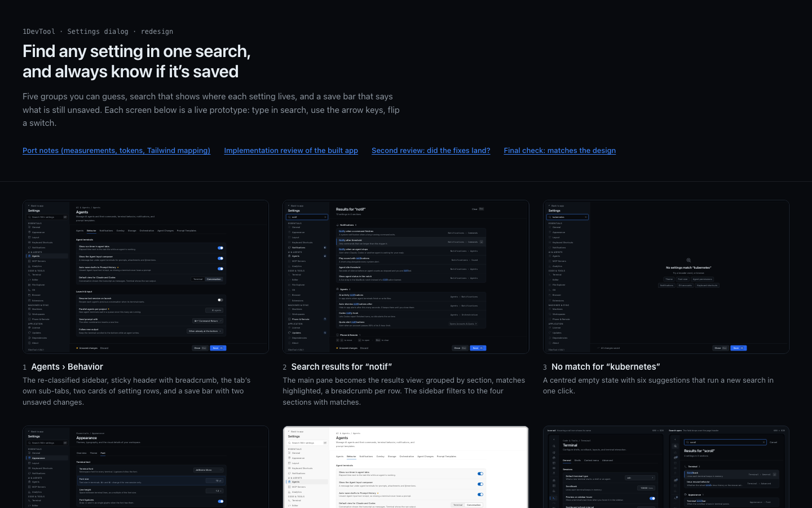Image resolution: width=812 pixels, height=508 pixels.
Task: Open Send prompt with dropdown in screen 1
Action: point(208,321)
